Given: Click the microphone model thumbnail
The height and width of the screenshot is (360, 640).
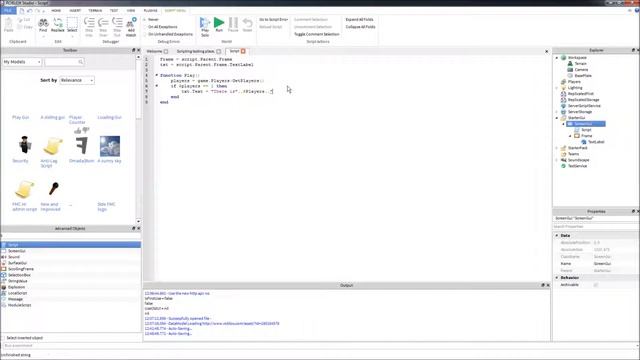Looking at the screenshot, I should pyautogui.click(x=53, y=189).
